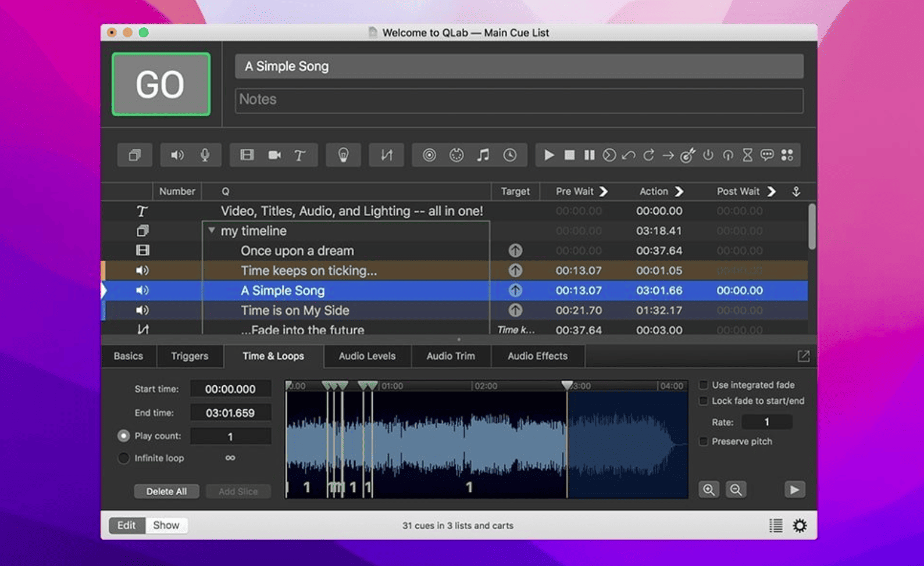924x566 pixels.
Task: Add a MIDI File cue with the music note icon
Action: [483, 155]
